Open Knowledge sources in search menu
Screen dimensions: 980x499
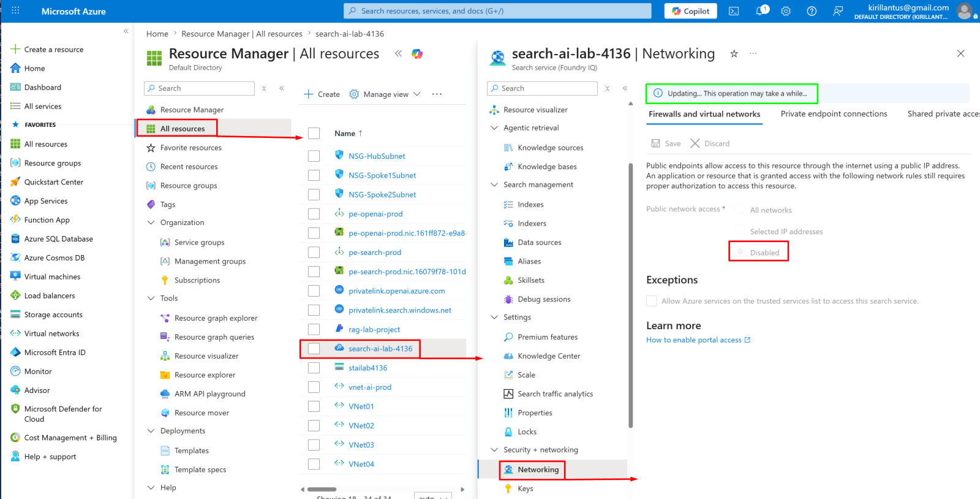550,148
